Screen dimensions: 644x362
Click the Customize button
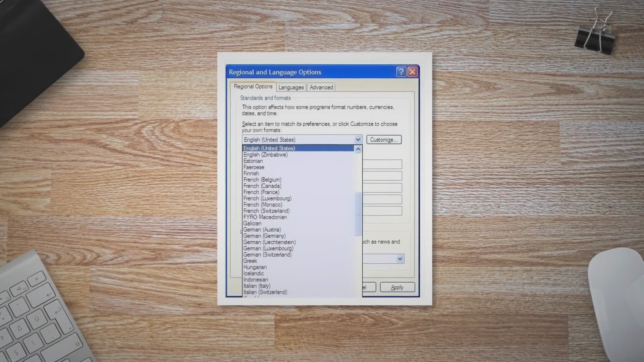click(384, 140)
